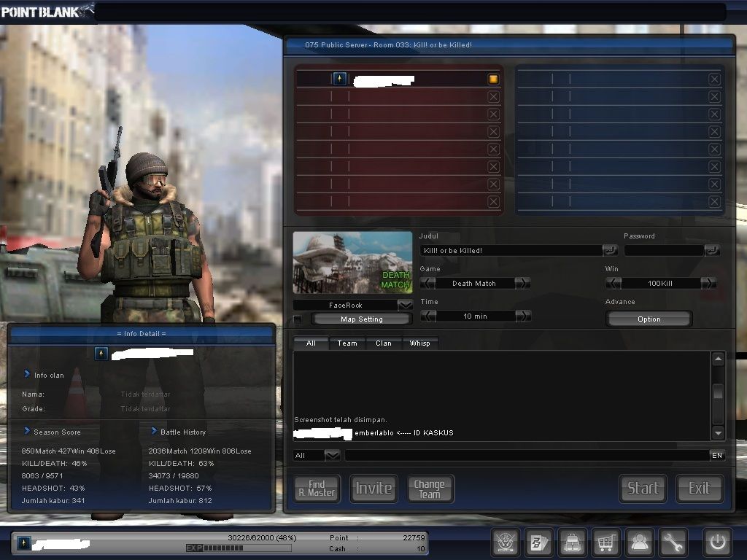The image size is (747, 560).
Task: Select previous Game mode with left arrow
Action: 427,284
